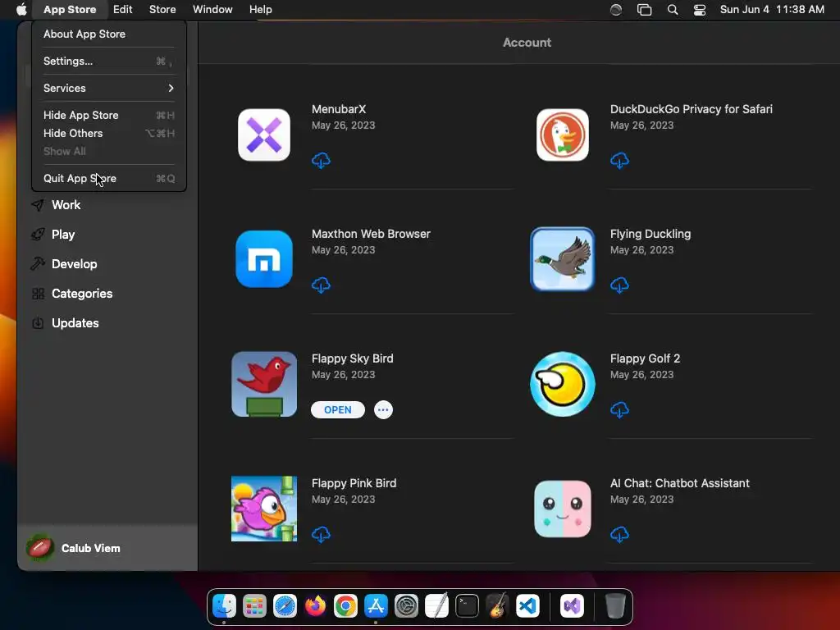Open the Store menu

162,10
